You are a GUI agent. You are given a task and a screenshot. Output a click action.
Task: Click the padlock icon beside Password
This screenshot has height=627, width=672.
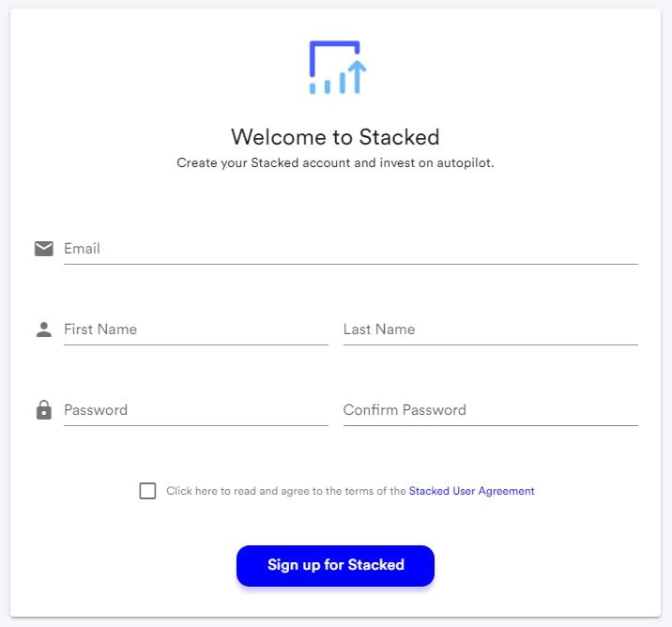tap(44, 410)
